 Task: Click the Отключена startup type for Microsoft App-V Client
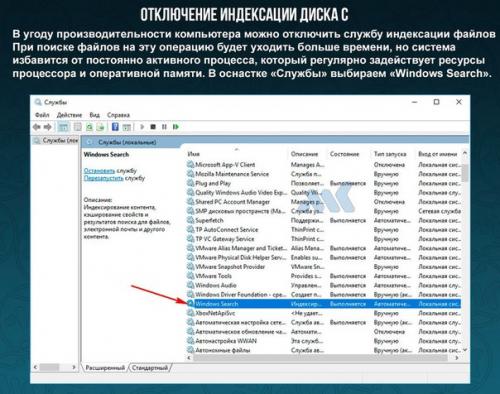point(389,165)
